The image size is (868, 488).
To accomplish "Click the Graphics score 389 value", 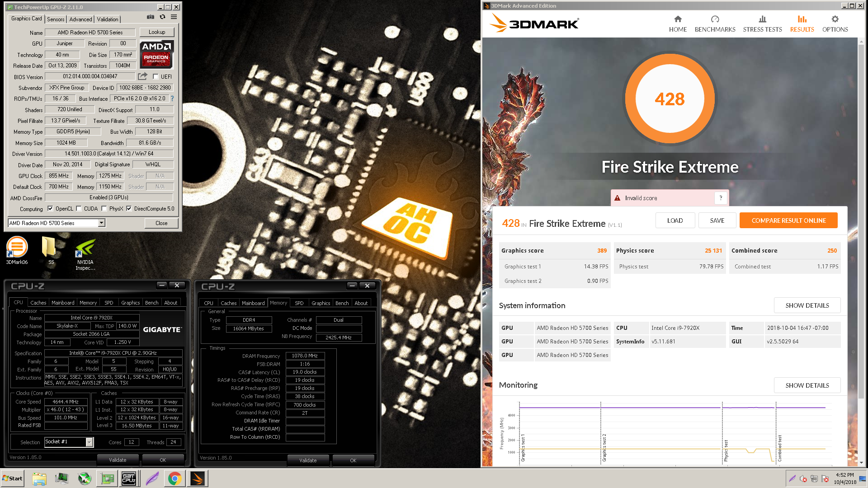I will click(602, 251).
